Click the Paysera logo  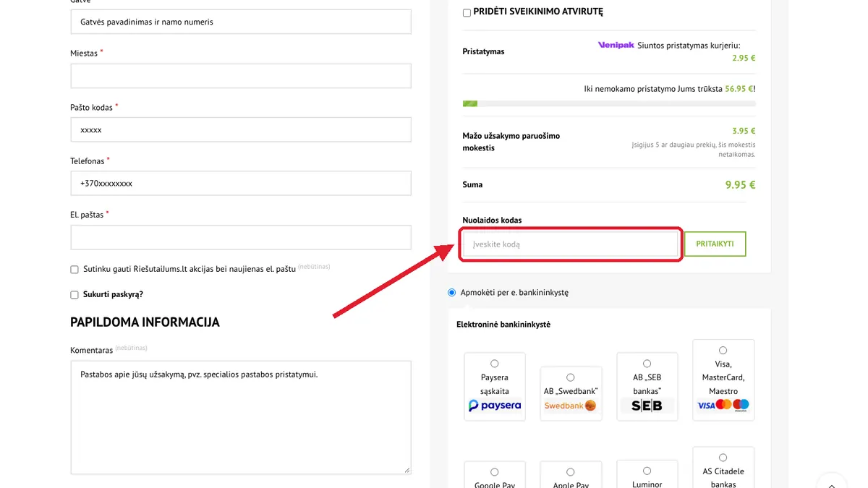coord(495,406)
